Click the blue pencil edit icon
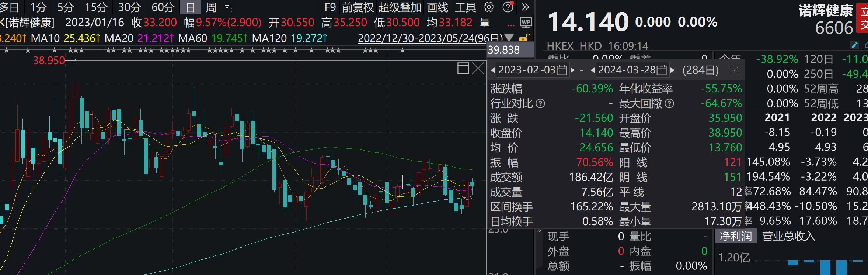 [x=854, y=45]
